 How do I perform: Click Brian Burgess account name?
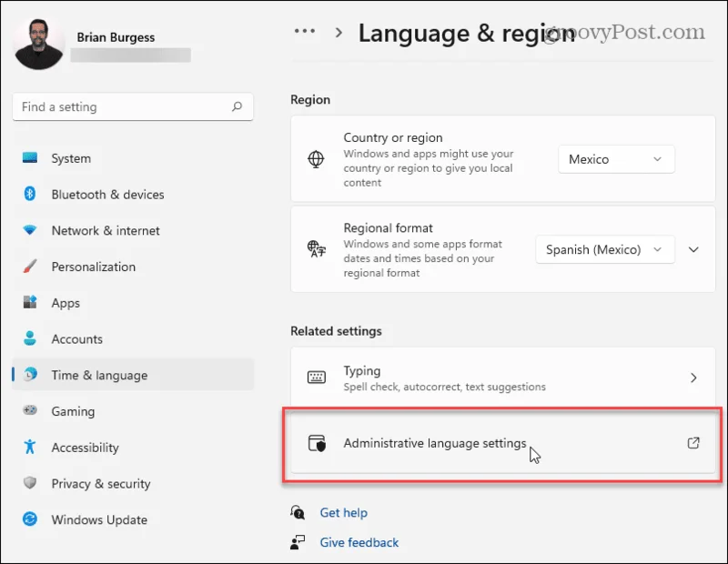[116, 37]
